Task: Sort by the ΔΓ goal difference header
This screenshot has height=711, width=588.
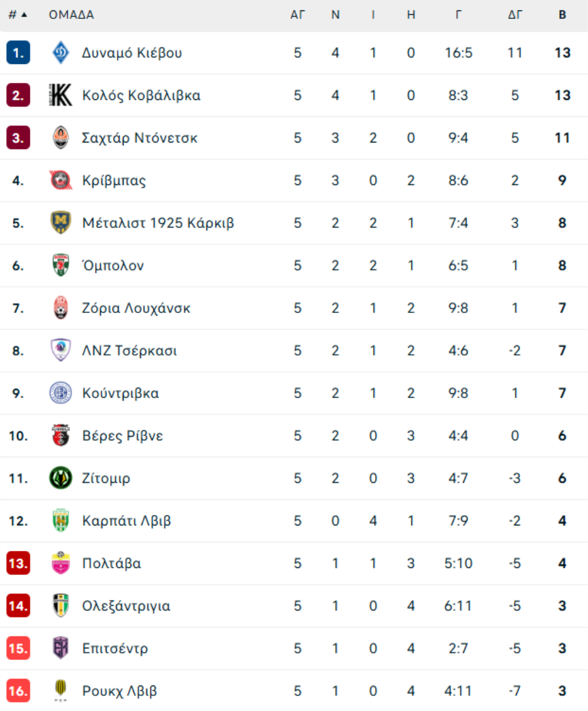Action: click(515, 15)
